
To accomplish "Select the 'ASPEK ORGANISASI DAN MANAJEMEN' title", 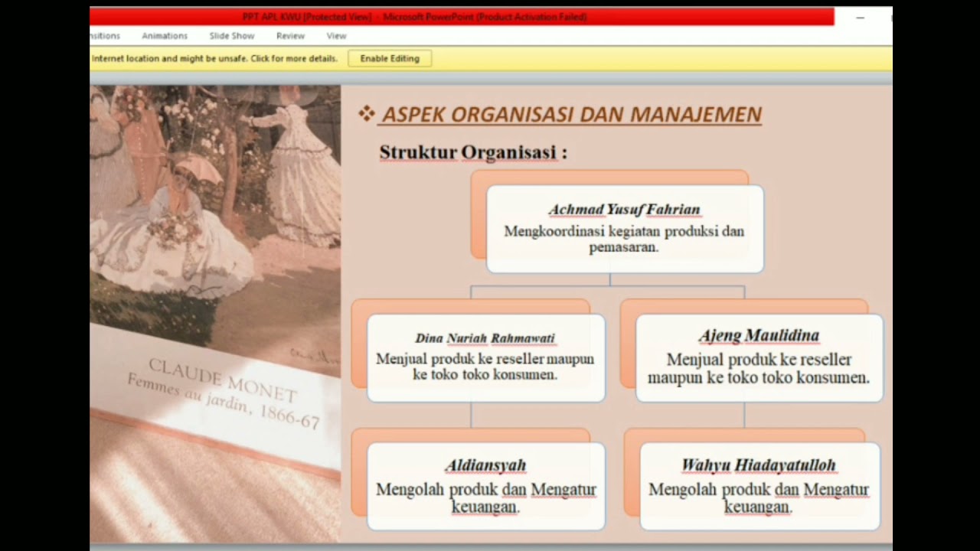I will click(571, 115).
